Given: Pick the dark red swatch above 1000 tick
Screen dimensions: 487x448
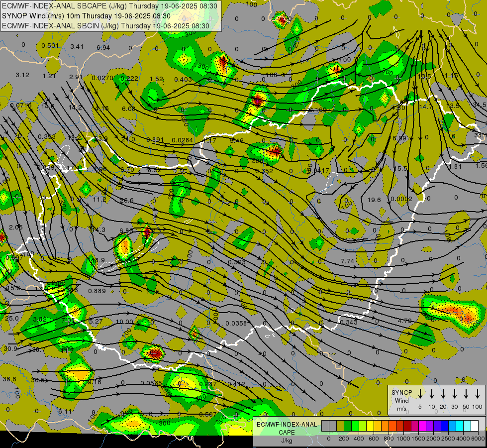Looking at the screenshot, I should pos(407,426).
